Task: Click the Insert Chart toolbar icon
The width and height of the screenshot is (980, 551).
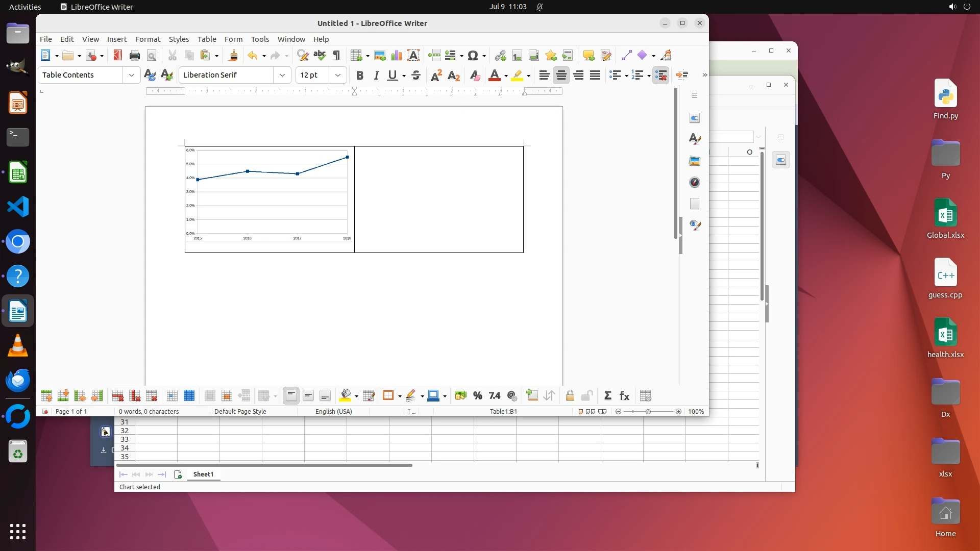Action: tap(397, 56)
